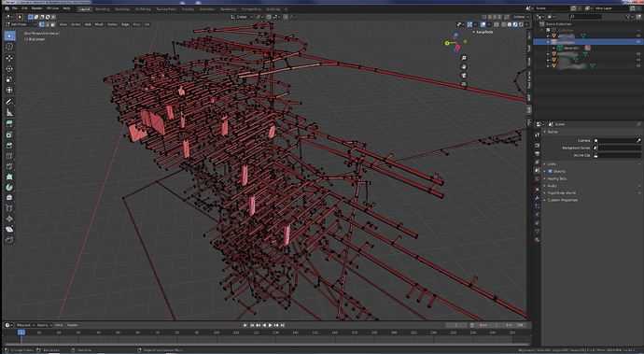The height and width of the screenshot is (354, 644).
Task: Select the Knife tool
Action: [9, 166]
